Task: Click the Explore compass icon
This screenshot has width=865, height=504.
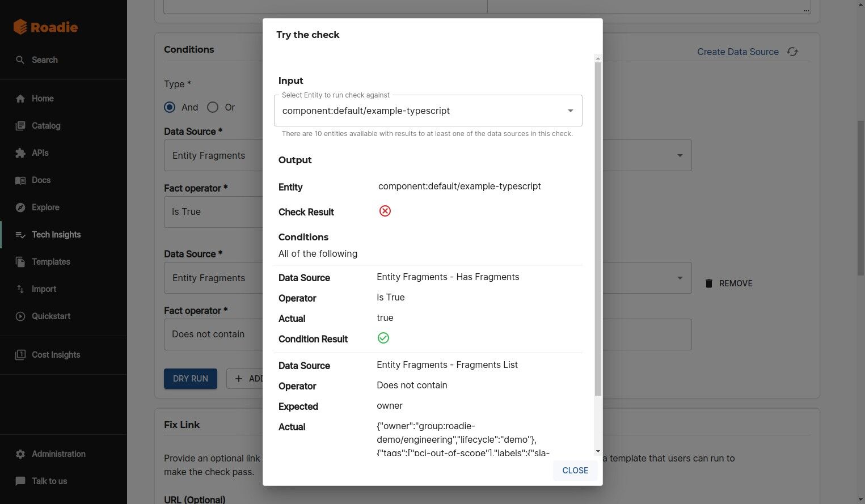Action: tap(20, 207)
